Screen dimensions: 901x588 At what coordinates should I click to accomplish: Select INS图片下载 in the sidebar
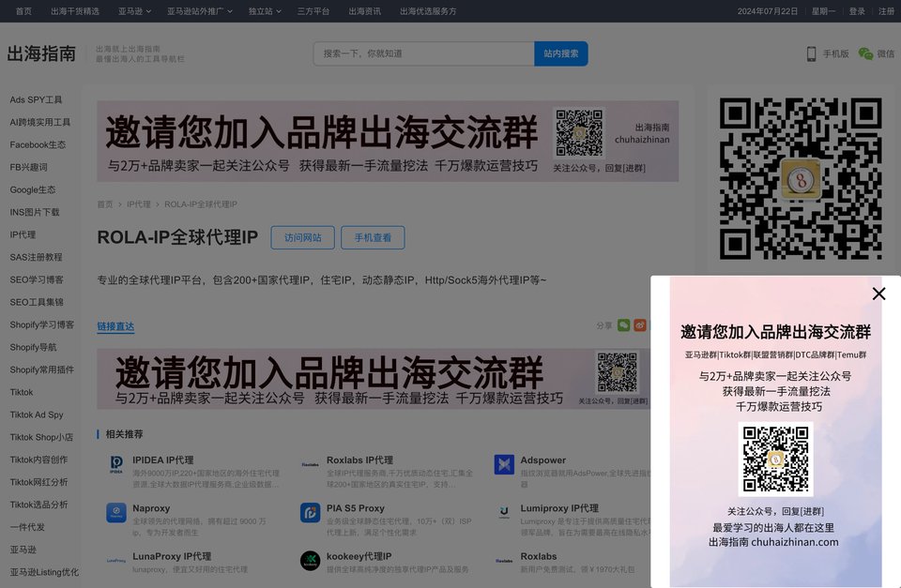[x=35, y=212]
